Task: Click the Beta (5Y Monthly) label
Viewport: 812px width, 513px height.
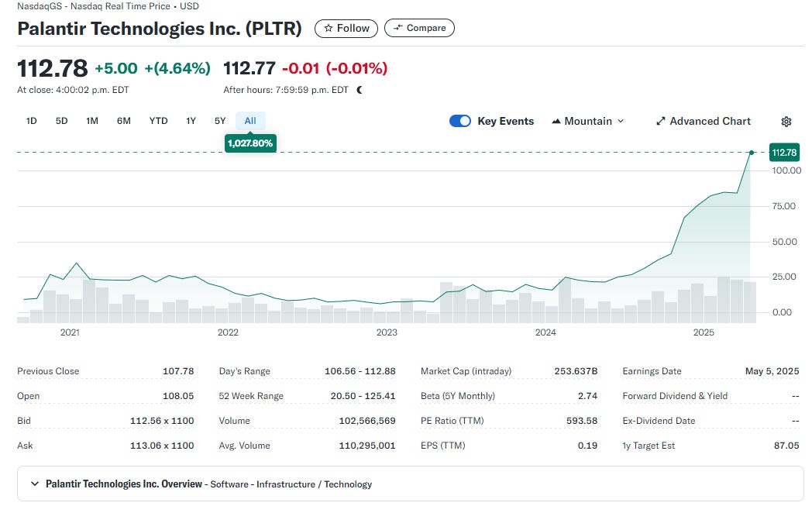Action: pyautogui.click(x=458, y=396)
